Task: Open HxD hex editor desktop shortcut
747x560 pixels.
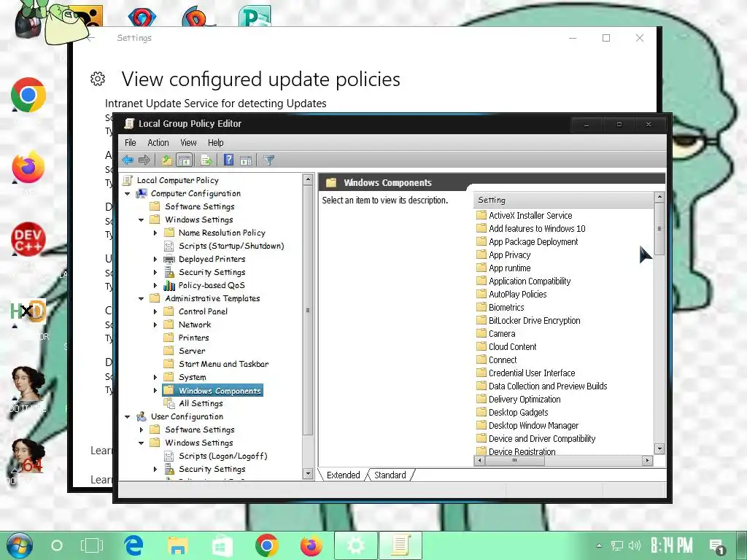Action: tap(28, 312)
